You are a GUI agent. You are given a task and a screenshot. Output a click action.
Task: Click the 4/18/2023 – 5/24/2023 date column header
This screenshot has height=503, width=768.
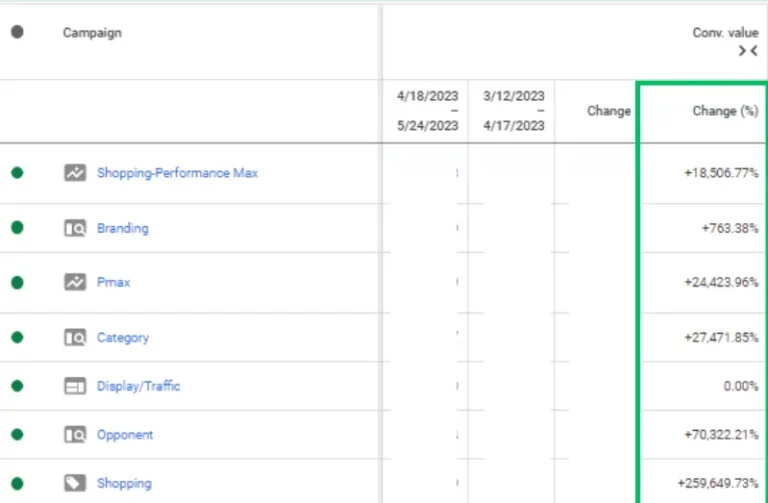tap(427, 111)
